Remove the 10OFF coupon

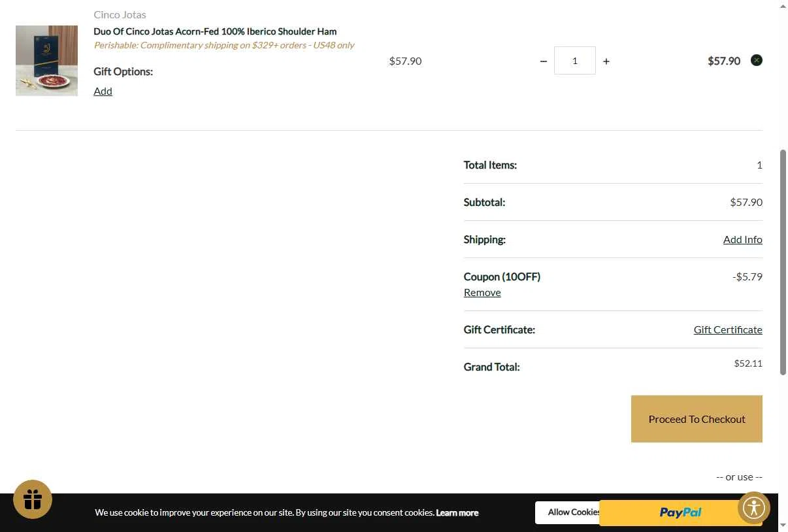482,292
